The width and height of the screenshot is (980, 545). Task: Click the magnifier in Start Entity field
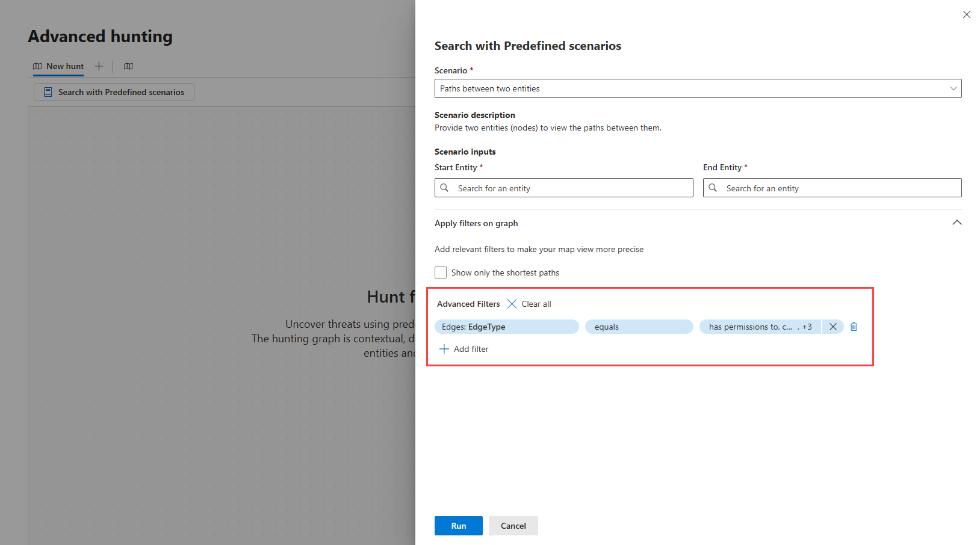(x=444, y=188)
